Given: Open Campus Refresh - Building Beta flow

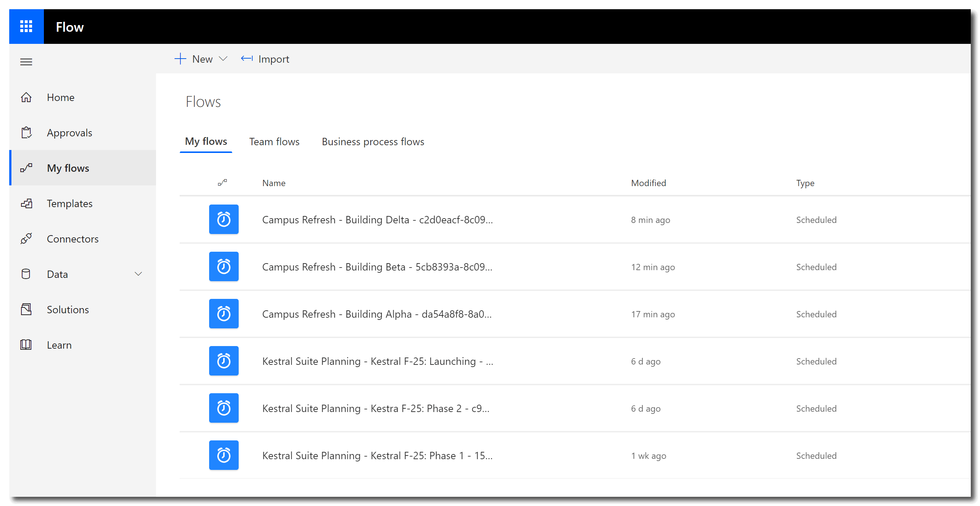Looking at the screenshot, I should tap(377, 267).
